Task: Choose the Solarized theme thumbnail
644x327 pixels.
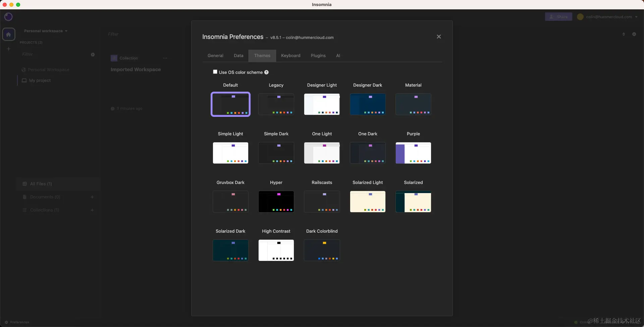Action: [x=413, y=201]
